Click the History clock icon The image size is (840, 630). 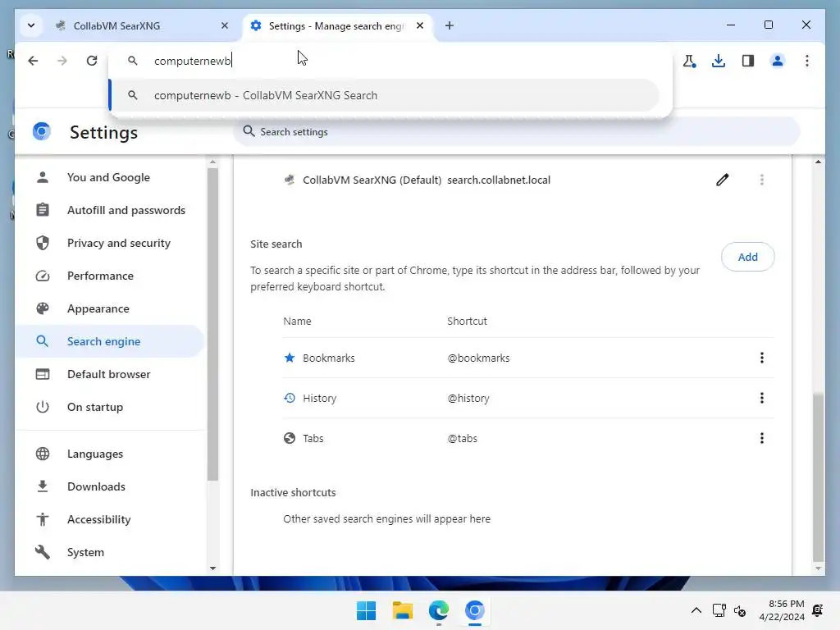290,398
